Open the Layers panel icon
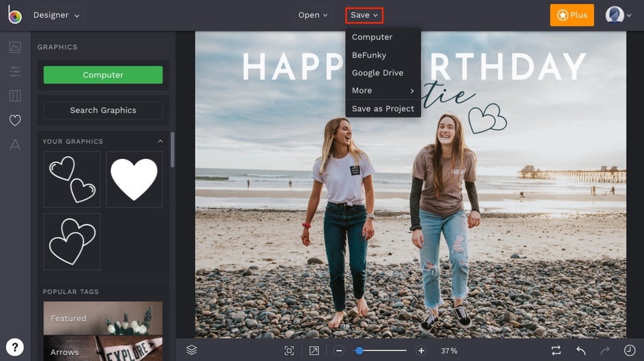This screenshot has width=644, height=361. point(192,350)
